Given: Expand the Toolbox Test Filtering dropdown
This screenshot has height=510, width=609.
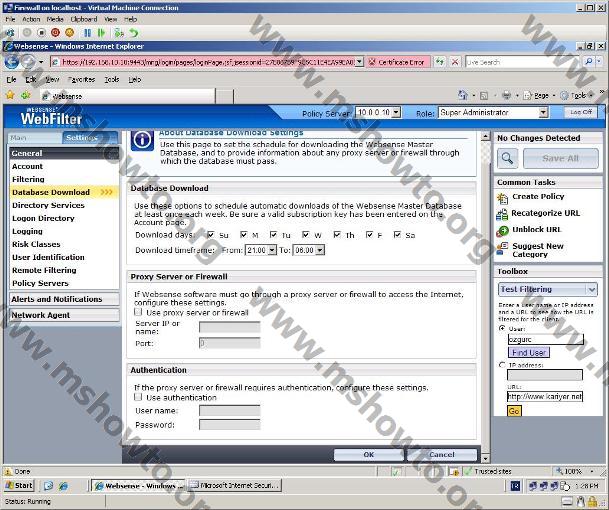Looking at the screenshot, I should pos(592,289).
